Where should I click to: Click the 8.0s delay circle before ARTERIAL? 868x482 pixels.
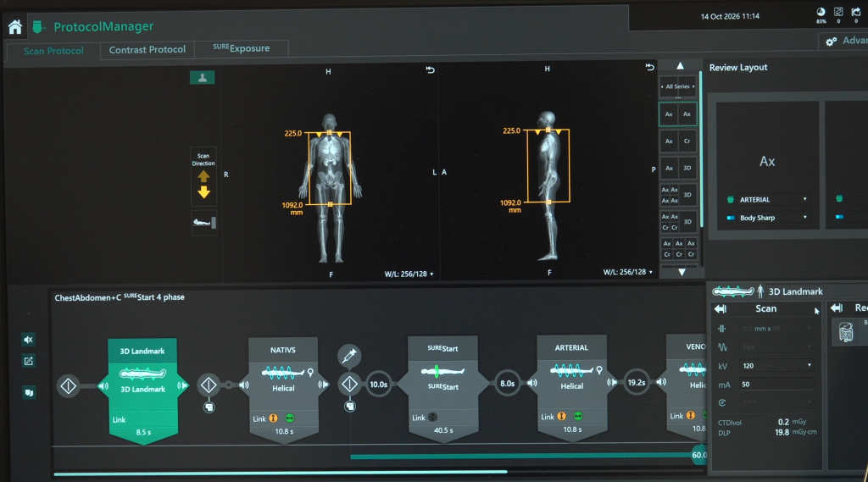point(507,383)
